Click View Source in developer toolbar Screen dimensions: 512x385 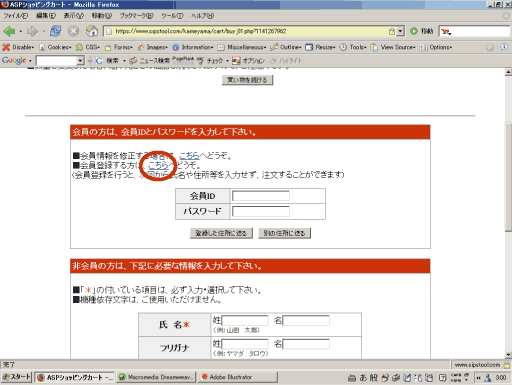(x=393, y=47)
